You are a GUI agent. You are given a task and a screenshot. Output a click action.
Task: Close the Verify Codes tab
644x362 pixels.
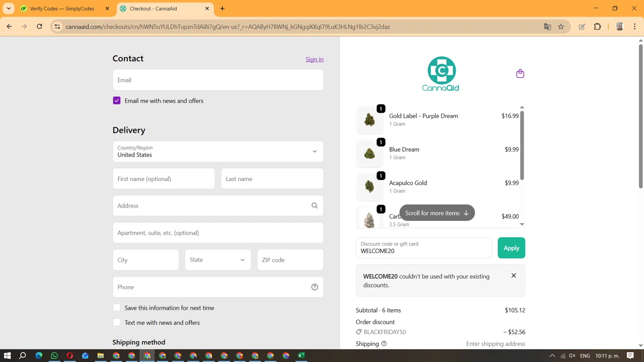(107, 9)
